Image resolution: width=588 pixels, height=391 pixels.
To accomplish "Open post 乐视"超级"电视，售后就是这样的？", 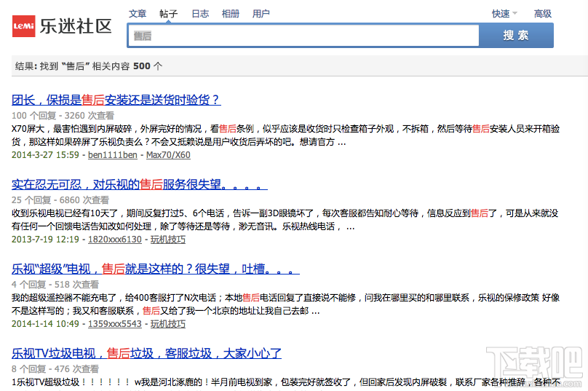I will coord(156,269).
